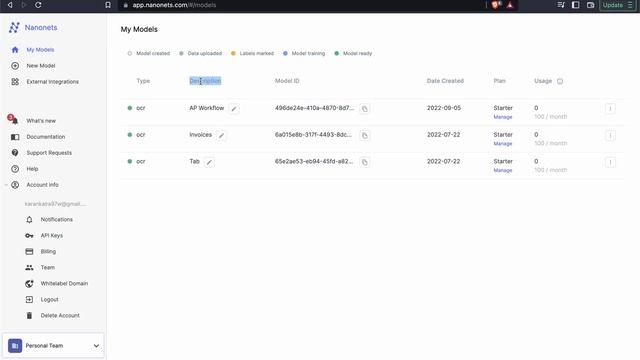Open My Models home icon
The image size is (640, 360).
[x=15, y=50]
